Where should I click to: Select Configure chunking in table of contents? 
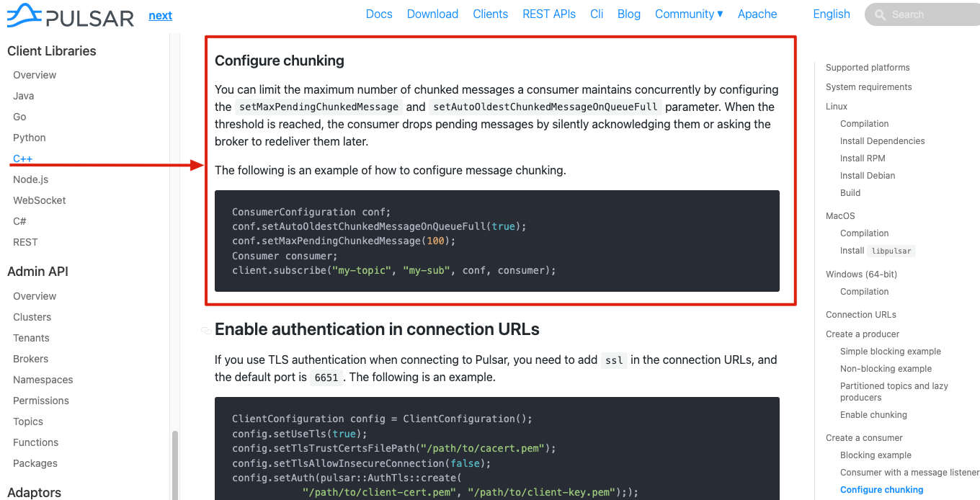pos(881,490)
